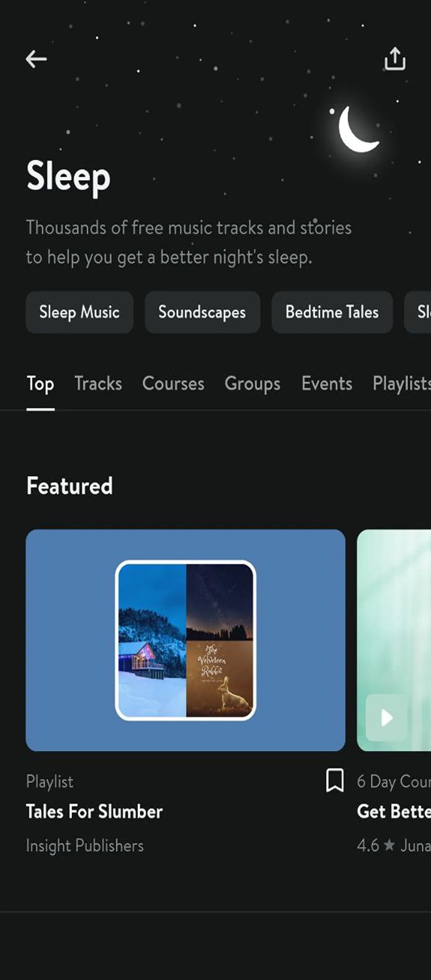The height and width of the screenshot is (980, 431).
Task: Navigate back using the arrow icon
Action: tap(36, 59)
